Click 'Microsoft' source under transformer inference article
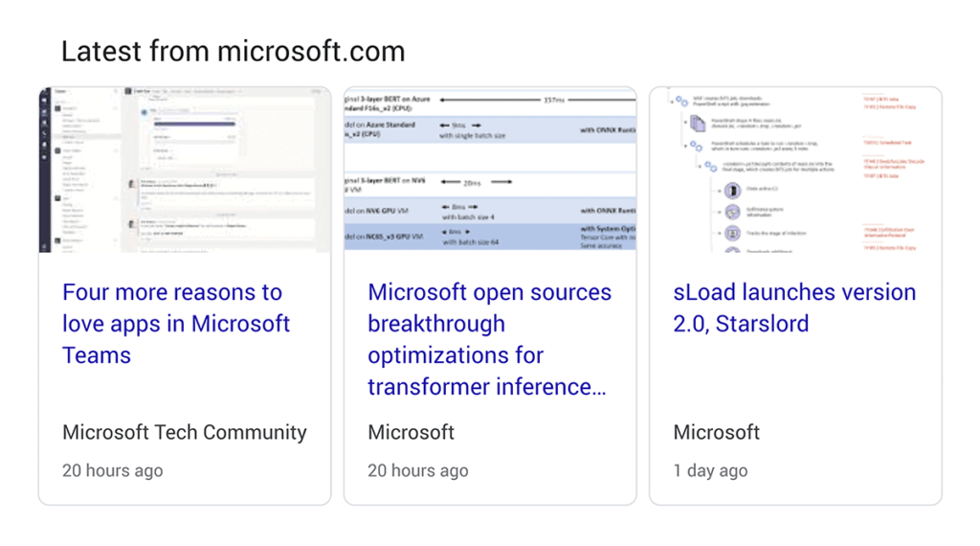 pyautogui.click(x=411, y=432)
